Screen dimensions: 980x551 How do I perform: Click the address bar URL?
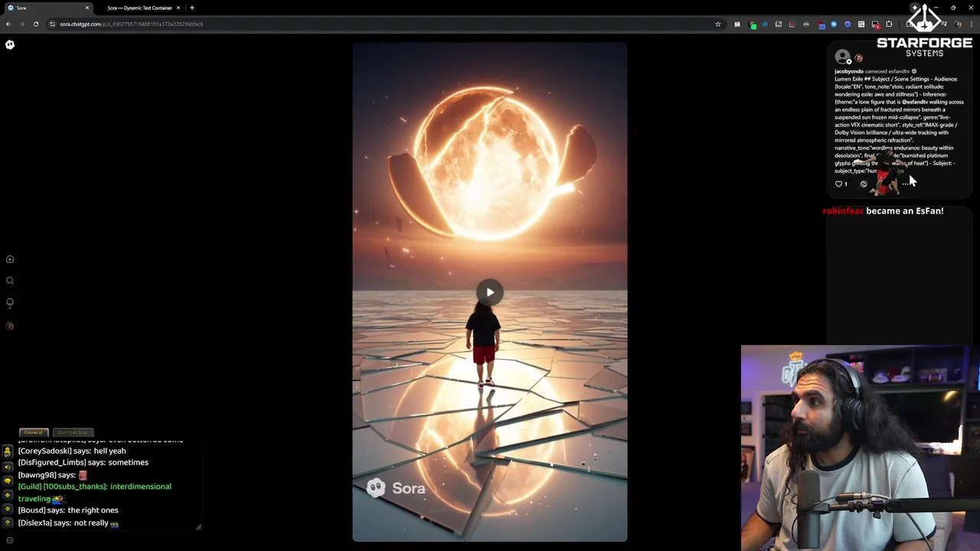(x=131, y=24)
